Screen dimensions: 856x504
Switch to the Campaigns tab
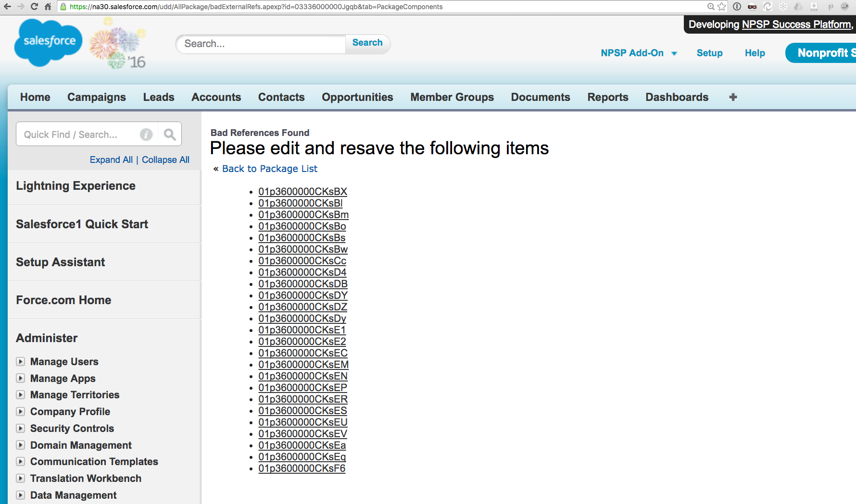pyautogui.click(x=97, y=97)
